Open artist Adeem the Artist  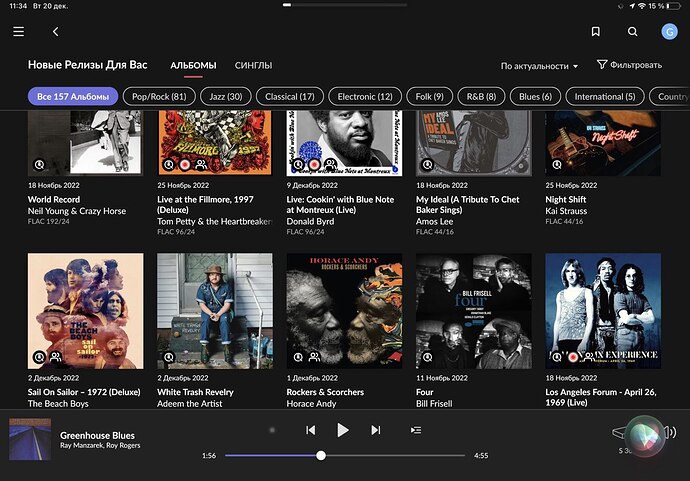(x=190, y=404)
